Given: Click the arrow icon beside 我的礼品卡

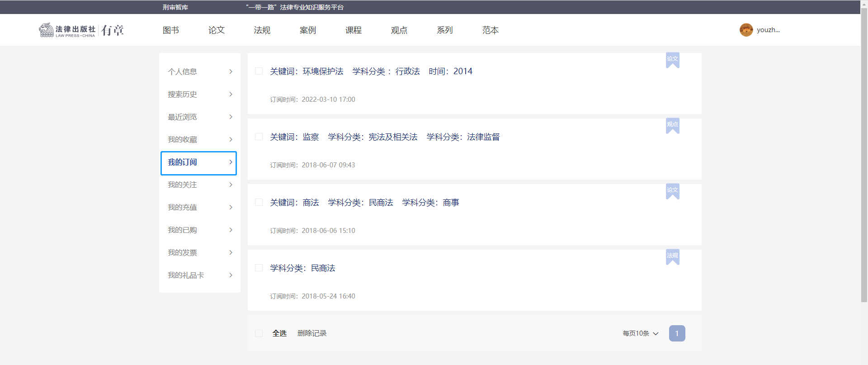Looking at the screenshot, I should 231,275.
